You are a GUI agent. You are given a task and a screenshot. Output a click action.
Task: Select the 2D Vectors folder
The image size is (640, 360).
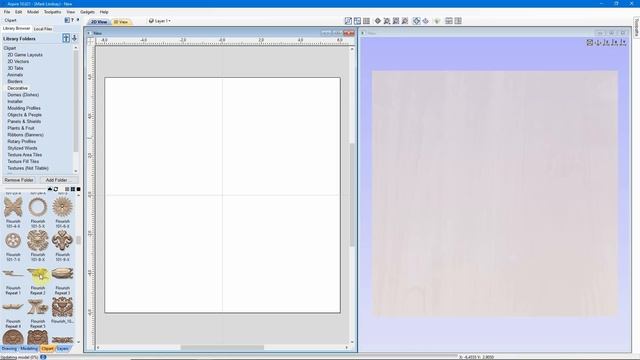click(18, 61)
